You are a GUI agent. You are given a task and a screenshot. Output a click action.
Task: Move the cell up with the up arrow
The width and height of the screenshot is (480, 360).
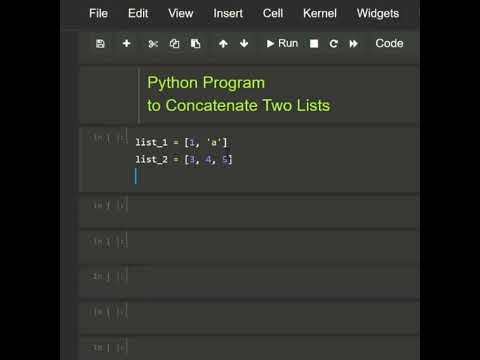point(223,44)
